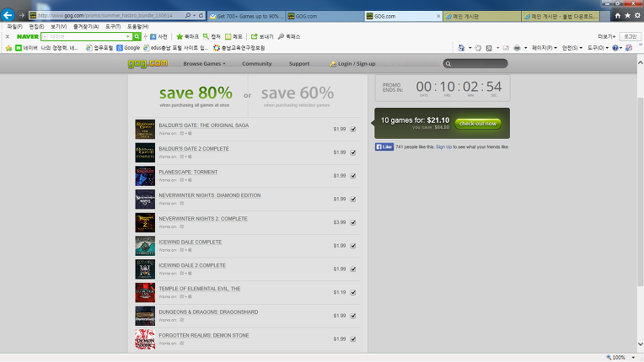Open the IE Home icon at top right
Viewport: 644px width, 362px height.
pyautogui.click(x=617, y=16)
